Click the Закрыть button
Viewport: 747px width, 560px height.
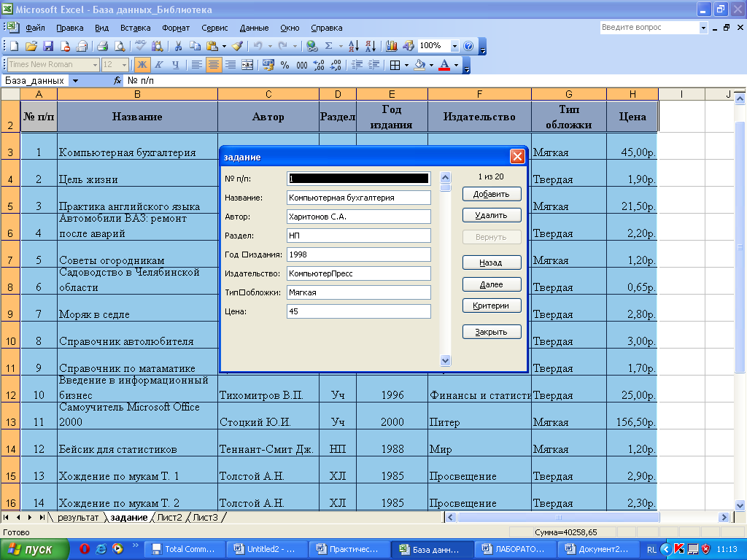(492, 332)
